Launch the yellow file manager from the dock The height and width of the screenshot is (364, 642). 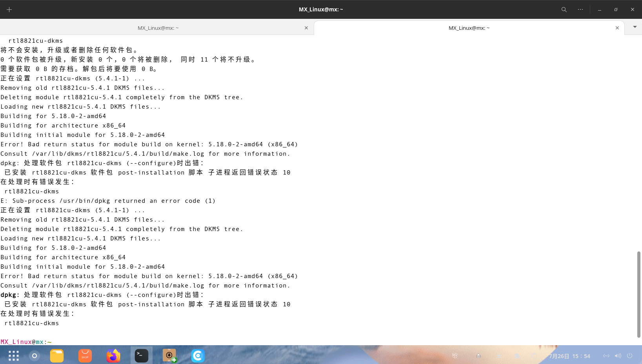[57, 356]
